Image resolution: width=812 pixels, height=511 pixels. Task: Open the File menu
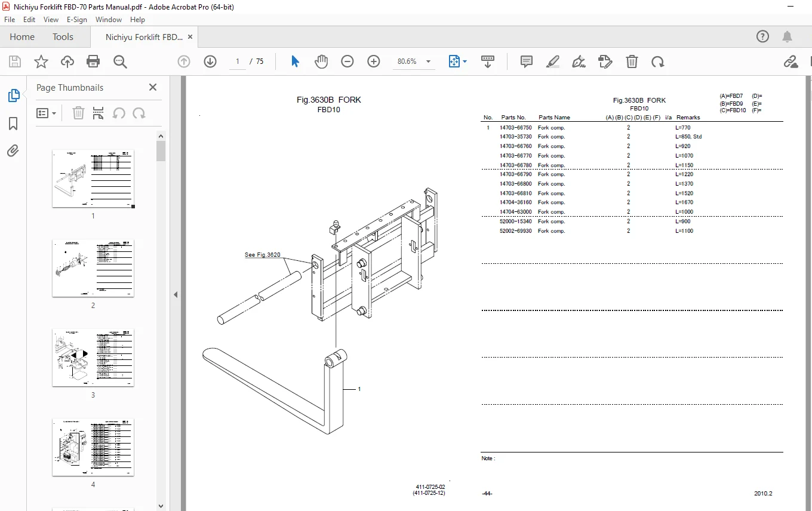[x=10, y=20]
